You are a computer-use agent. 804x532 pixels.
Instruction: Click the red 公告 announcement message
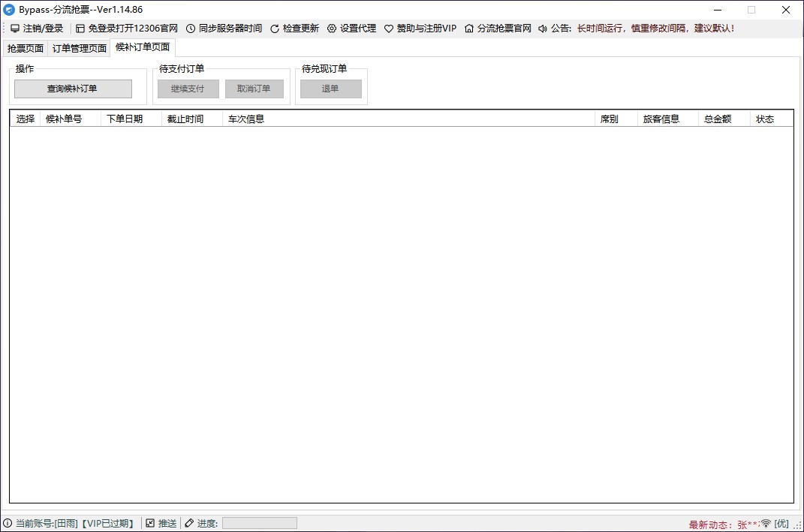coord(655,29)
